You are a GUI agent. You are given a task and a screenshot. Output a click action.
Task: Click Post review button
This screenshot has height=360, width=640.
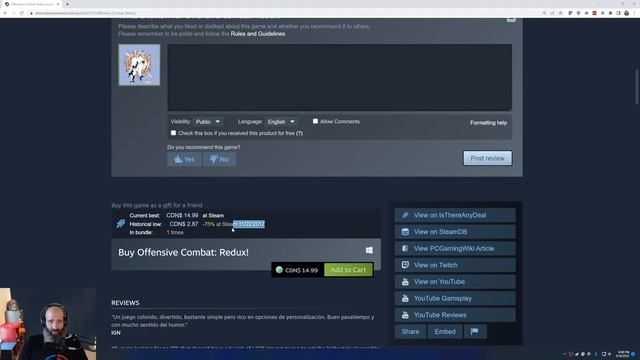click(487, 158)
